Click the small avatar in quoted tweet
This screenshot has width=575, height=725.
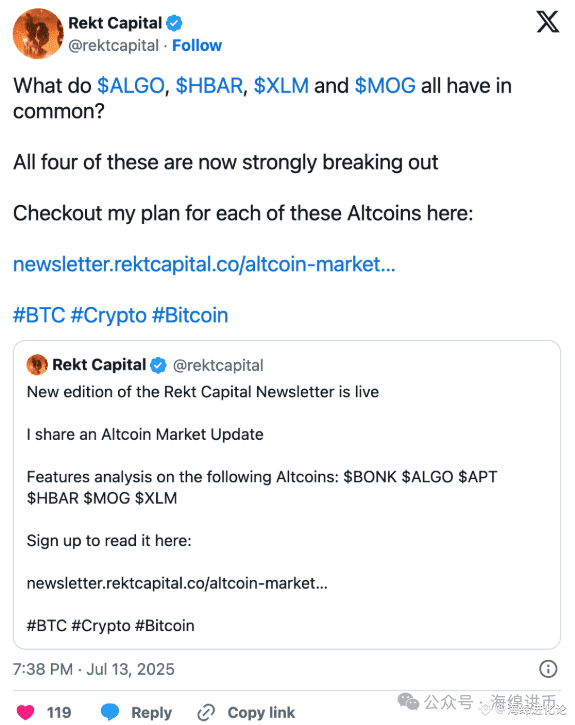37,365
